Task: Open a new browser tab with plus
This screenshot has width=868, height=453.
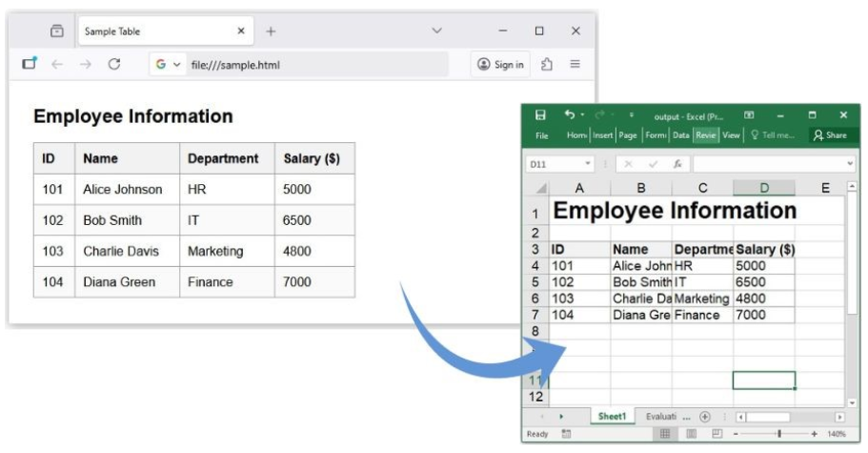Action: pyautogui.click(x=271, y=31)
